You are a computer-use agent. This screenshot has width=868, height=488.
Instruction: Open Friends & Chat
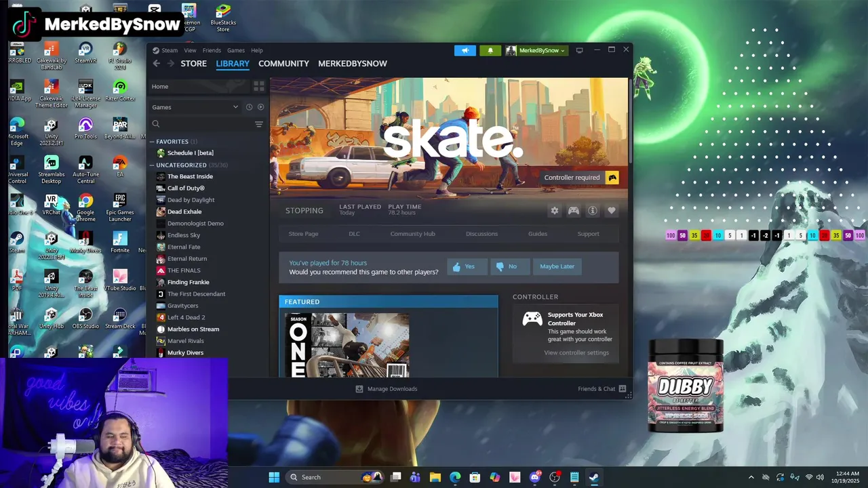pyautogui.click(x=601, y=389)
